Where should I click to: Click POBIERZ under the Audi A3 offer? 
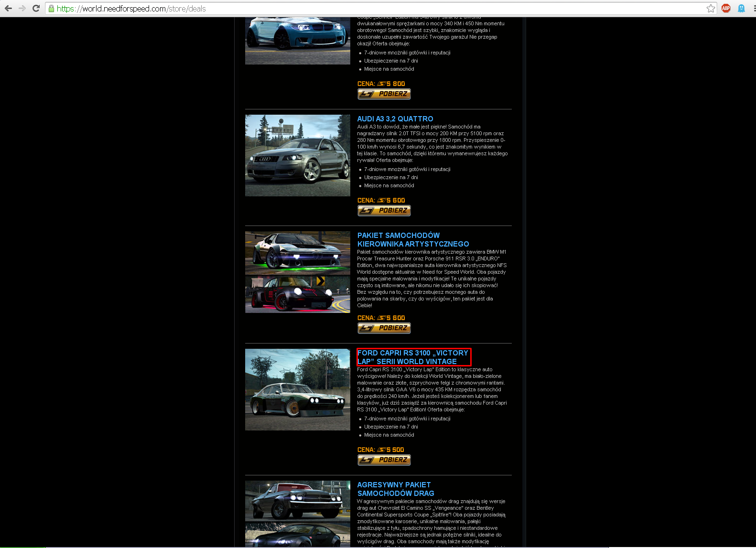coord(384,211)
